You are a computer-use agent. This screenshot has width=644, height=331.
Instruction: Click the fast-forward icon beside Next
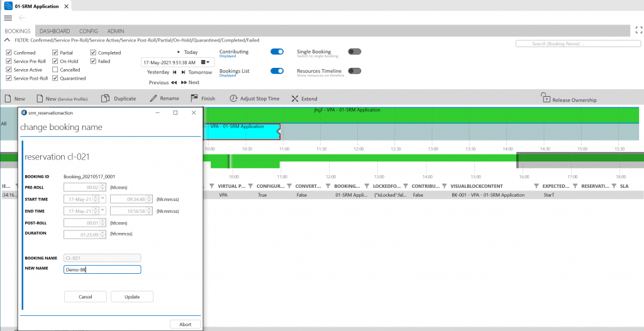point(184,82)
